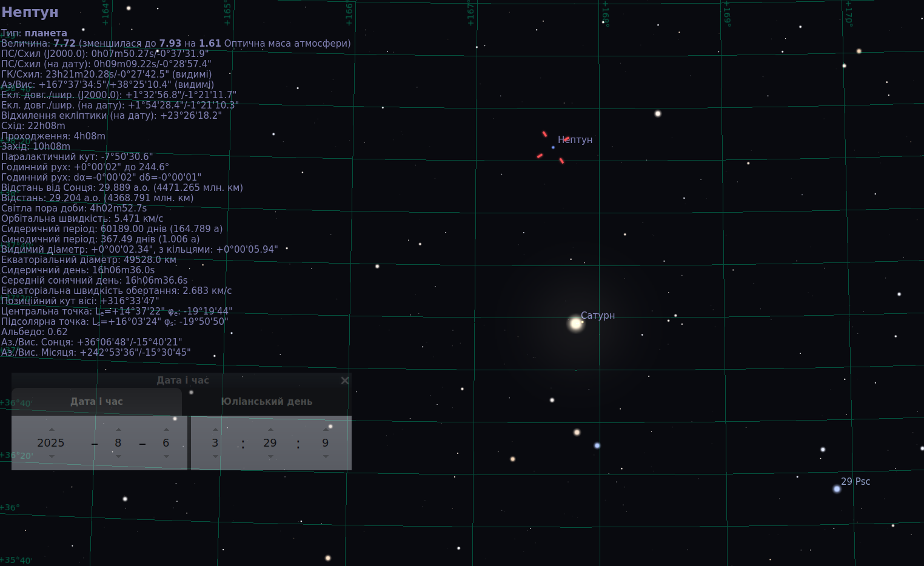Click the minutes field showing 29
This screenshot has width=924, height=566.
point(270,443)
